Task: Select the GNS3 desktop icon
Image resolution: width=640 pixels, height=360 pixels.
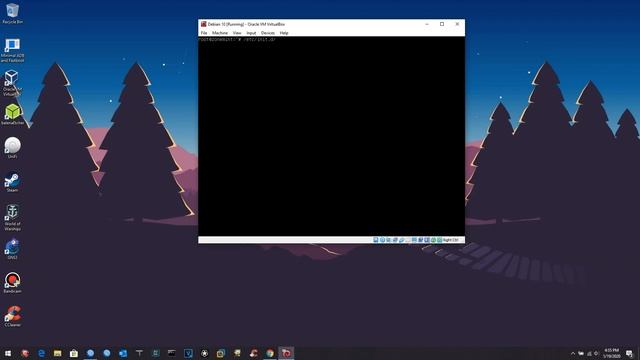Action: click(x=12, y=249)
